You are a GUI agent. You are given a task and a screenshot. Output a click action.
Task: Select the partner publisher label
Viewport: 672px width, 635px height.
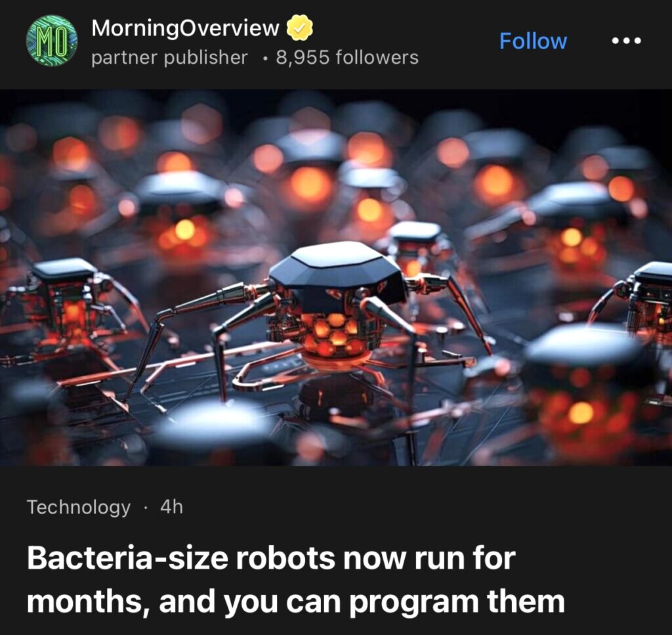point(170,58)
